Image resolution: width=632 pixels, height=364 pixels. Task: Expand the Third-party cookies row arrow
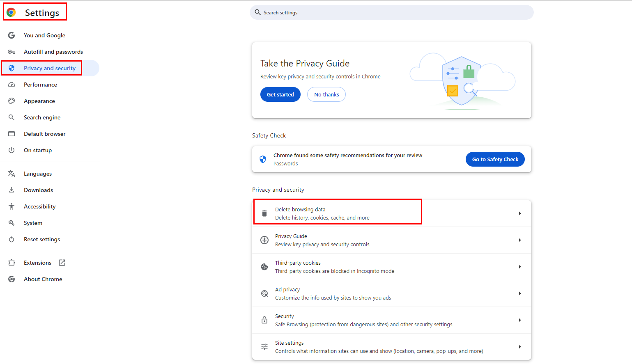(x=519, y=267)
